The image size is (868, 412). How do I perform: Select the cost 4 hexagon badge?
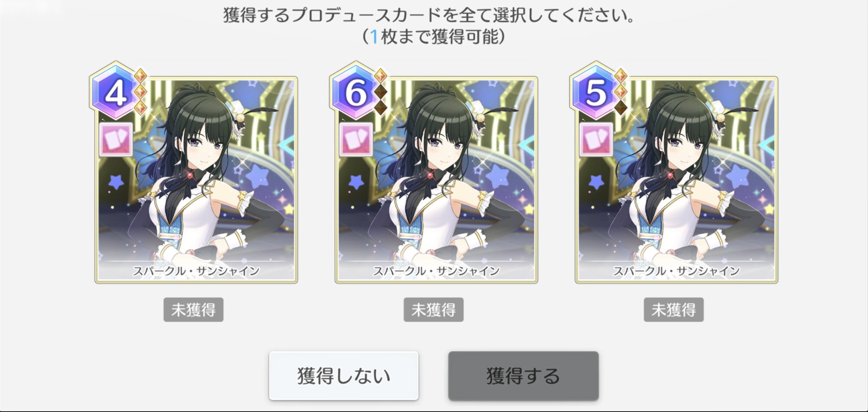(115, 92)
